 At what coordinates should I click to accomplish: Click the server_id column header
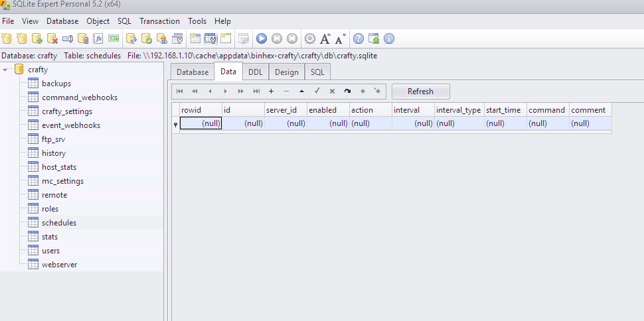tap(286, 110)
